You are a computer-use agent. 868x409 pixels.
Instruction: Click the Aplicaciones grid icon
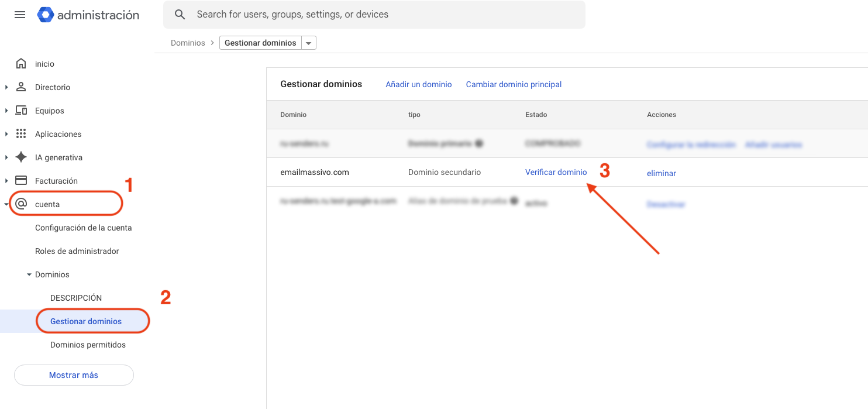click(21, 134)
